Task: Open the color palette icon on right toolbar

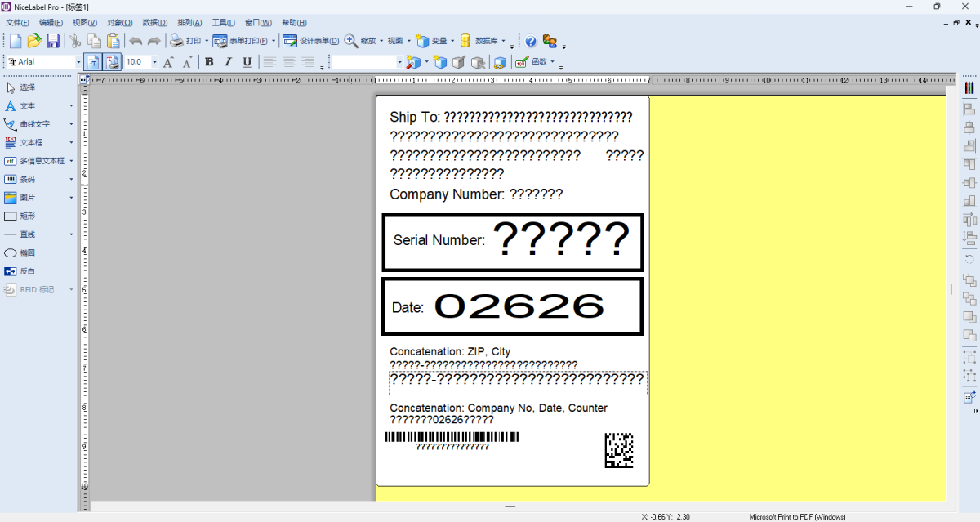Action: [969, 87]
